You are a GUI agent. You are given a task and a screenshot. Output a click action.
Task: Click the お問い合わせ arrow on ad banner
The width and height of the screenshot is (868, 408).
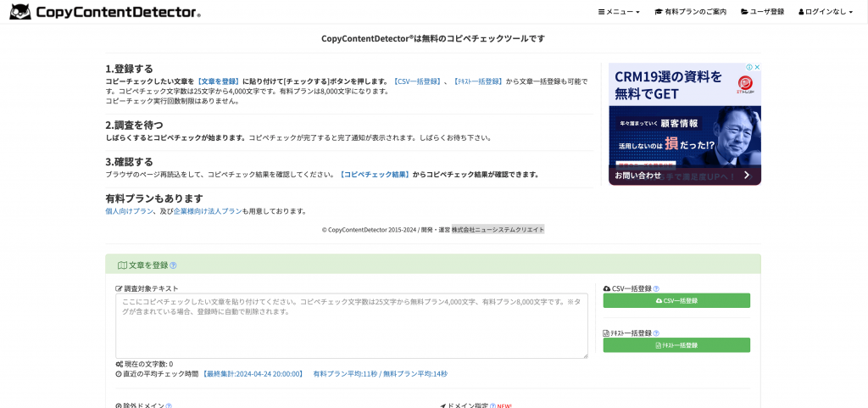pos(746,176)
